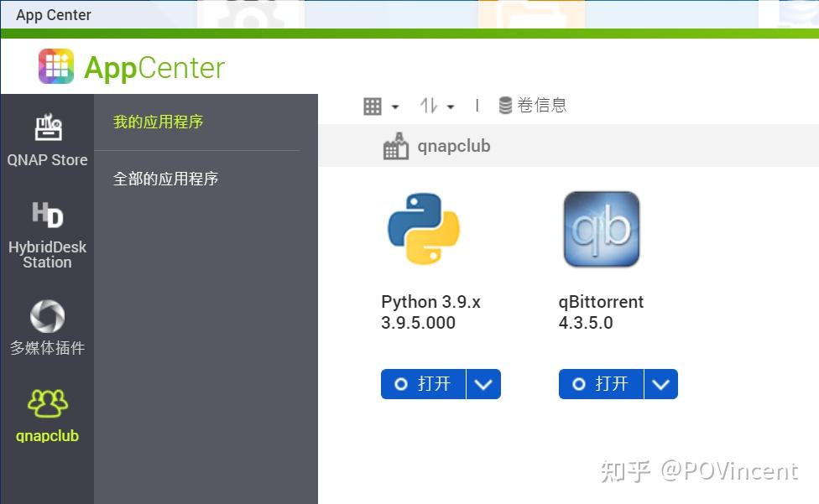Select HybridDesk Station in the sidebar
The image size is (819, 504).
[47, 235]
